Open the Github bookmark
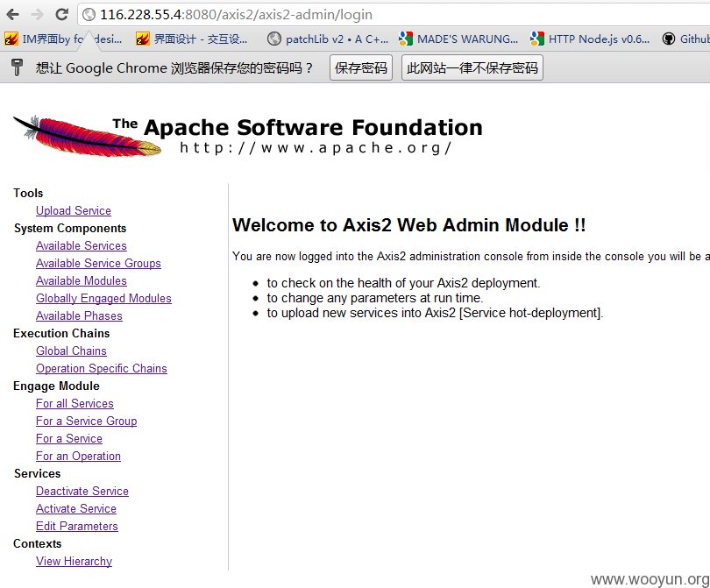Viewport: 710px width, 588px height. click(x=685, y=39)
